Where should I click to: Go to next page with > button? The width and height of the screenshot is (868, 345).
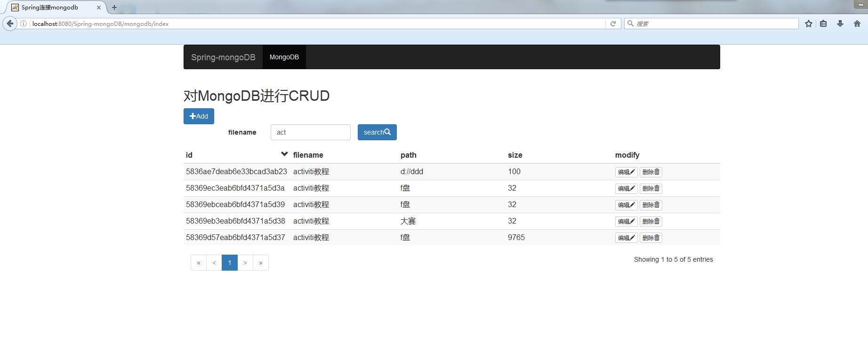(x=245, y=263)
